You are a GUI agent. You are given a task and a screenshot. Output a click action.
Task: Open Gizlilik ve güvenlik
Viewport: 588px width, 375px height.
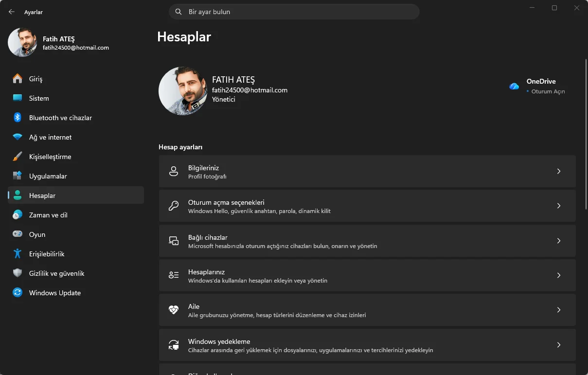point(76,273)
